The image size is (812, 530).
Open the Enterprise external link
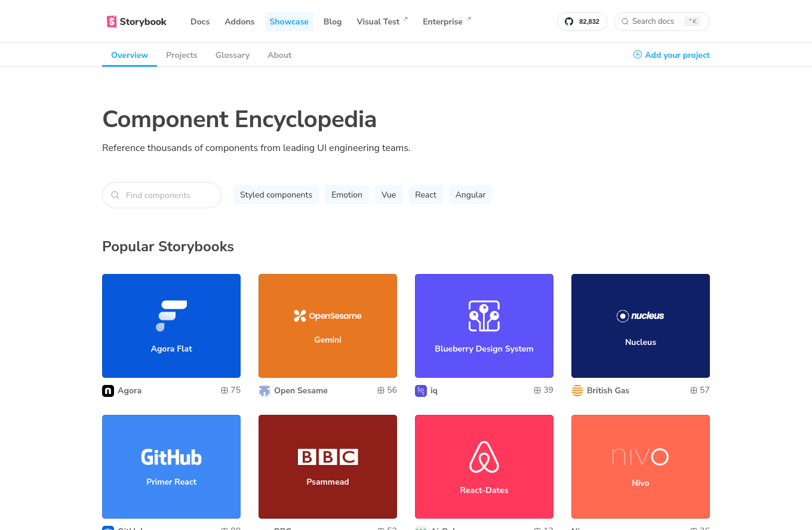click(447, 21)
